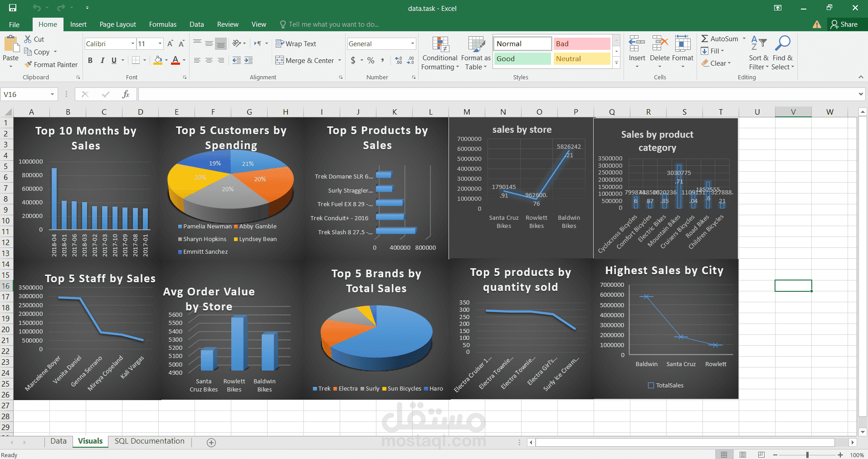The height and width of the screenshot is (459, 868).
Task: Open Conditional Formatting options
Action: tap(439, 53)
